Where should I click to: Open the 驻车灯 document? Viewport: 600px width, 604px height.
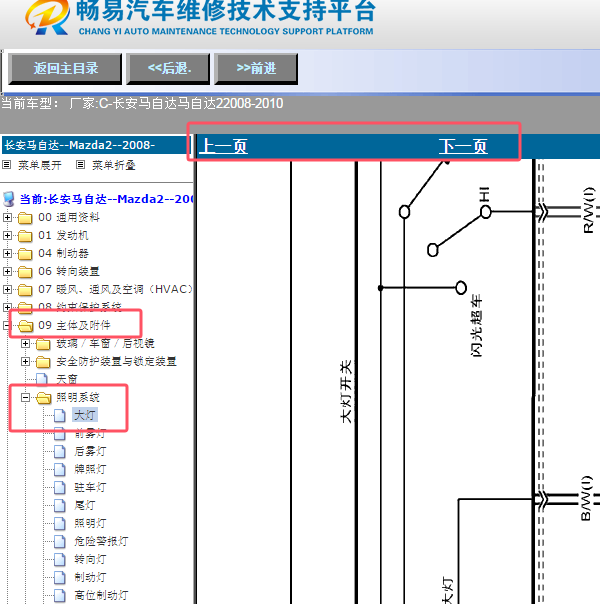click(x=90, y=487)
